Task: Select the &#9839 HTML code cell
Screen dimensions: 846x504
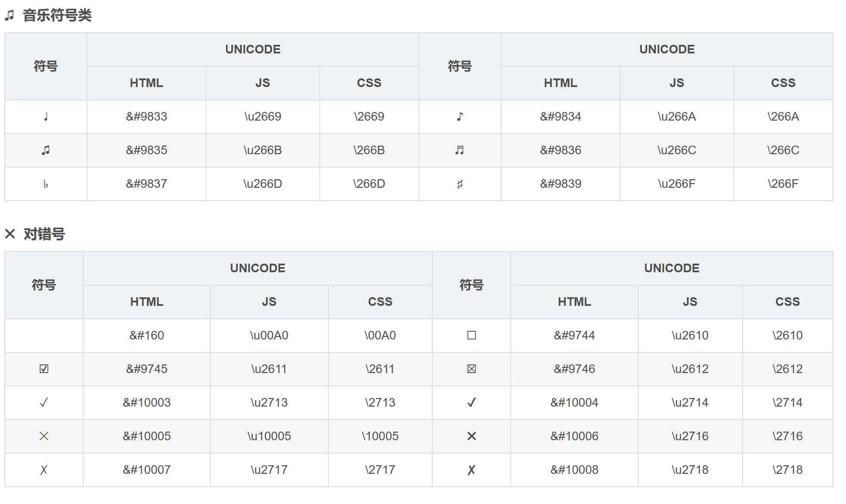Action: click(561, 184)
